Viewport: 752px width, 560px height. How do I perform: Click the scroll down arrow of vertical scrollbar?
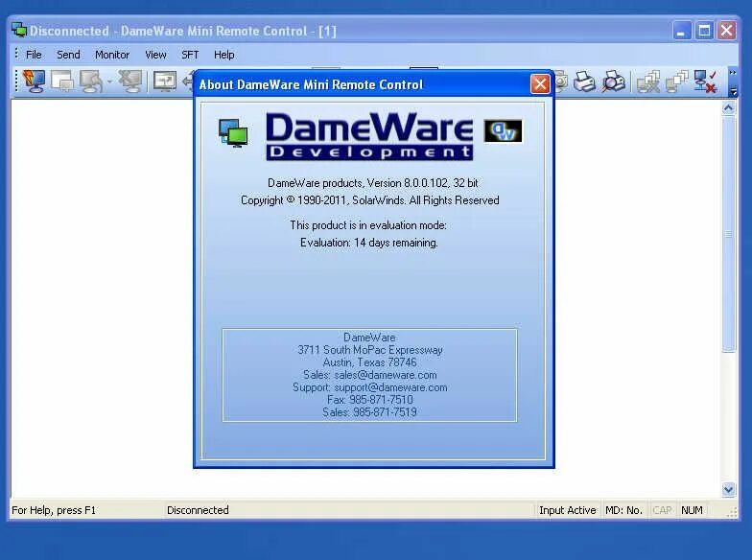pyautogui.click(x=729, y=489)
